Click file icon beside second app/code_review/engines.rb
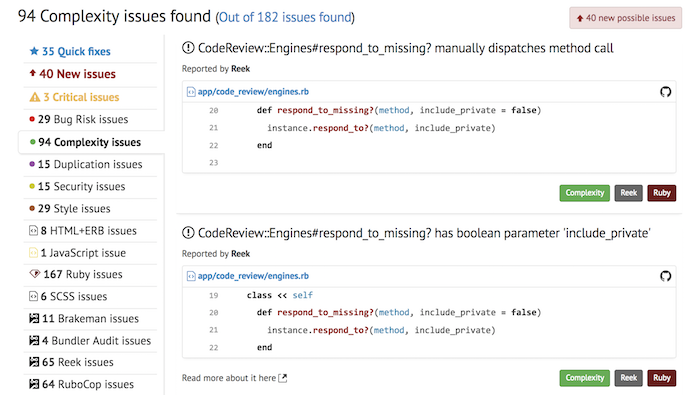 191,276
